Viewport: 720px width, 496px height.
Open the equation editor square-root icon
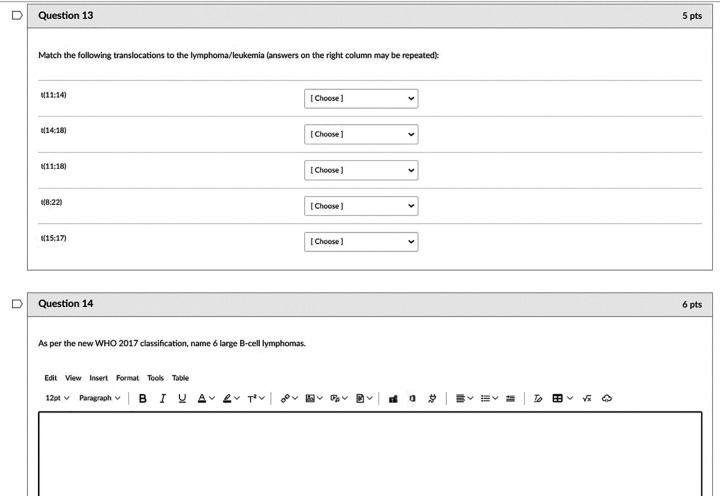tap(587, 398)
